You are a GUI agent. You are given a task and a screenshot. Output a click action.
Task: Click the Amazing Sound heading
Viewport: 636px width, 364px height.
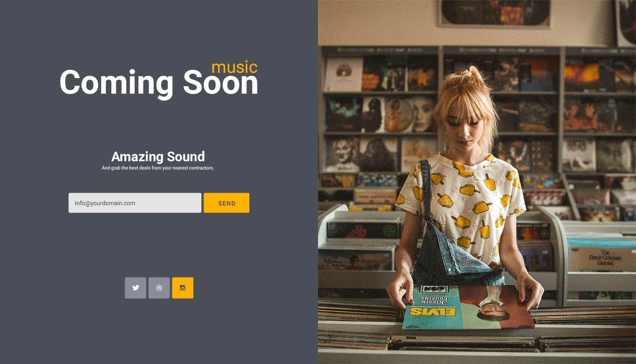click(158, 156)
